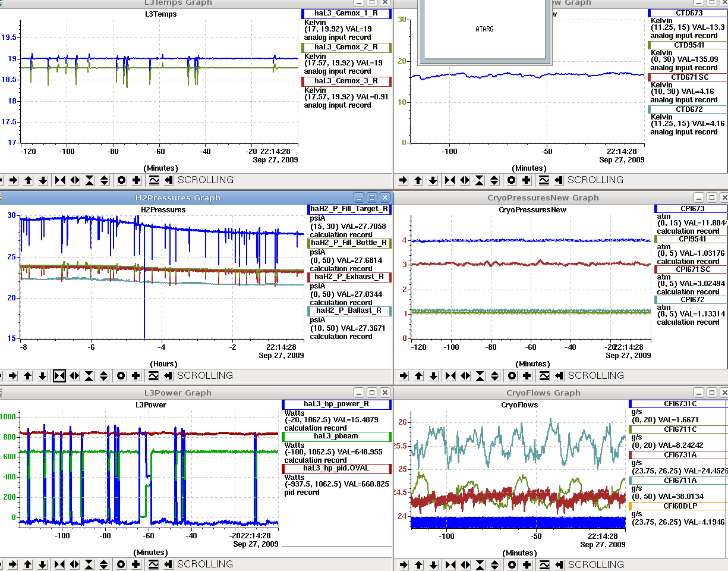This screenshot has height=571, width=728.
Task: Expand the Y axis in L3Temps toolbar
Action: point(105,180)
